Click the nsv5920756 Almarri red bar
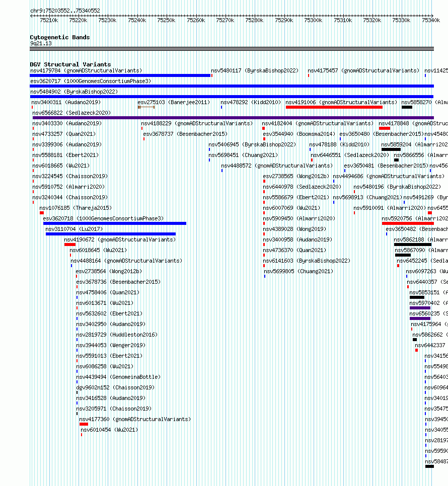The image size is (448, 486). point(408,223)
